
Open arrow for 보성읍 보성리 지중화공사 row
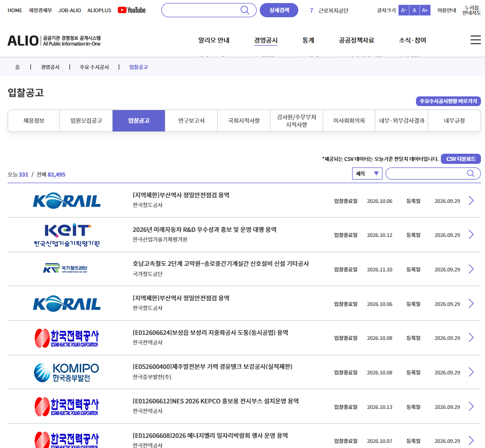471,337
